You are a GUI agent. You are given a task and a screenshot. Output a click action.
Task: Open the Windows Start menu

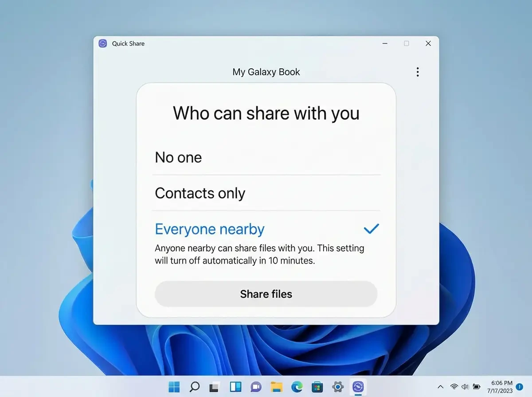174,387
